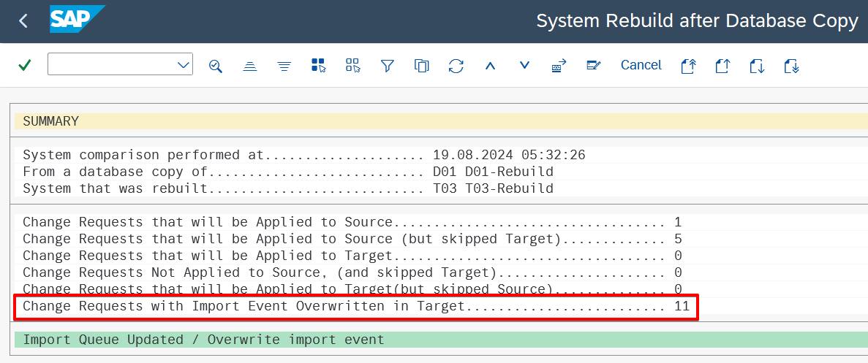Click the Cancel button
Viewport: 868px width, 363px height.
point(641,65)
